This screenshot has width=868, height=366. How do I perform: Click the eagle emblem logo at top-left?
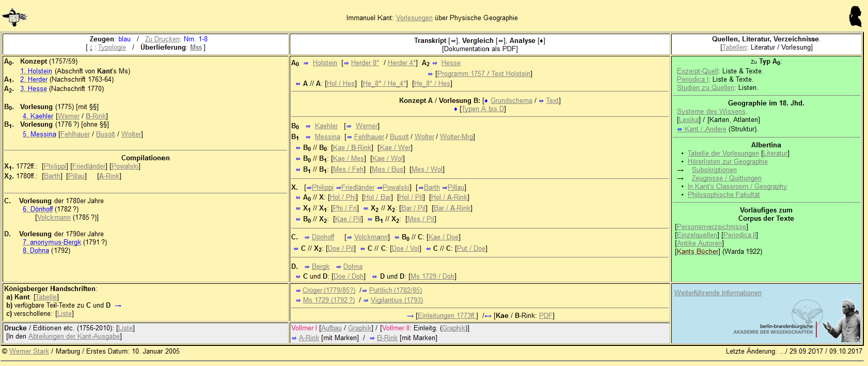point(14,18)
